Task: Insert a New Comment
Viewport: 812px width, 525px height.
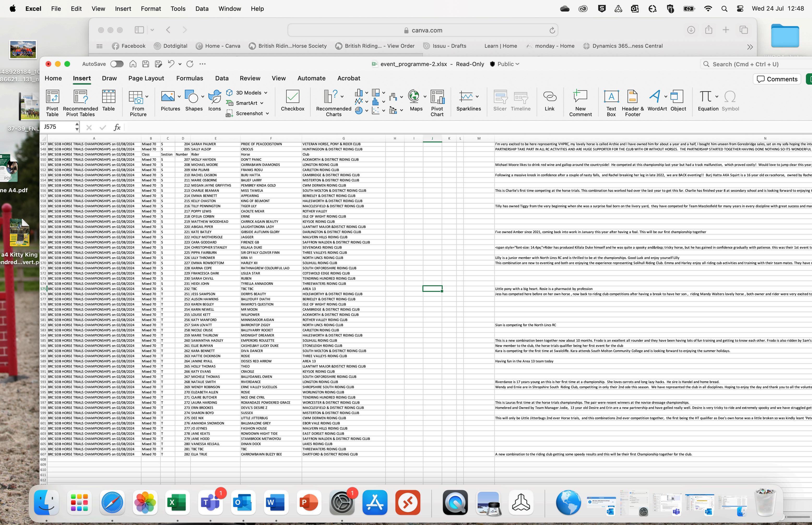Action: point(580,97)
